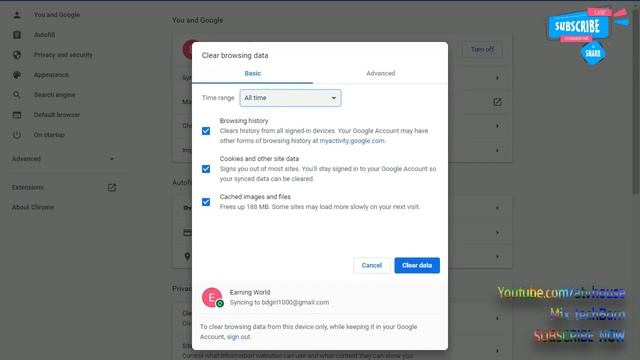Screen dimensions: 640x360
Task: Click the magnifier icon beside Search engine
Action: tap(17, 95)
